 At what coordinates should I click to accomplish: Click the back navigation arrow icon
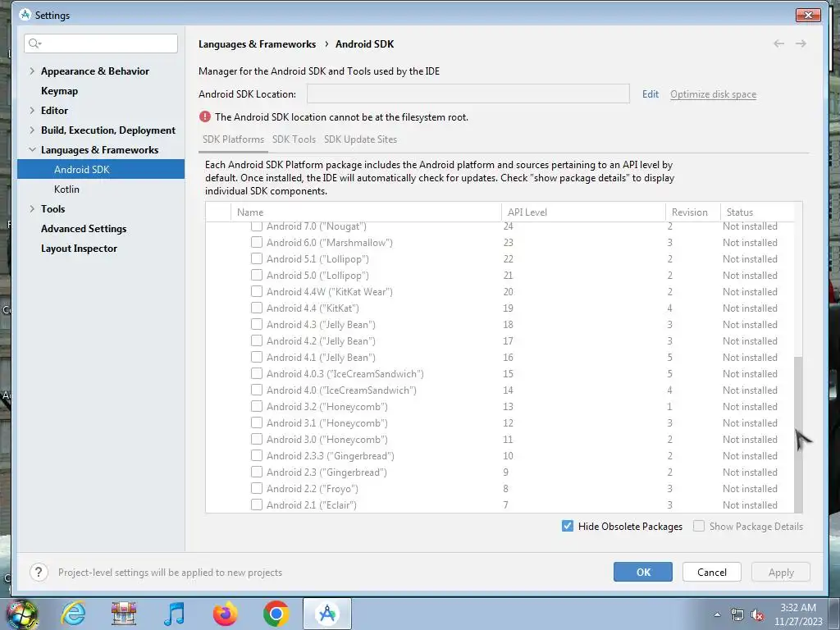[x=779, y=43]
